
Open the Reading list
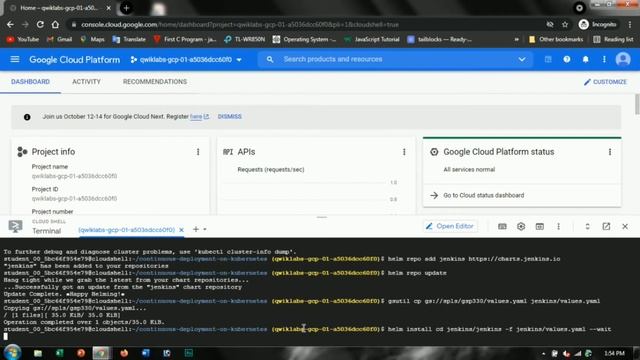613,39
